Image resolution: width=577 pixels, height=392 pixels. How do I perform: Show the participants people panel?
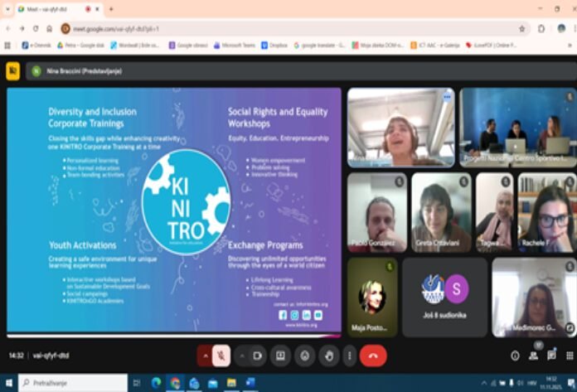click(533, 356)
